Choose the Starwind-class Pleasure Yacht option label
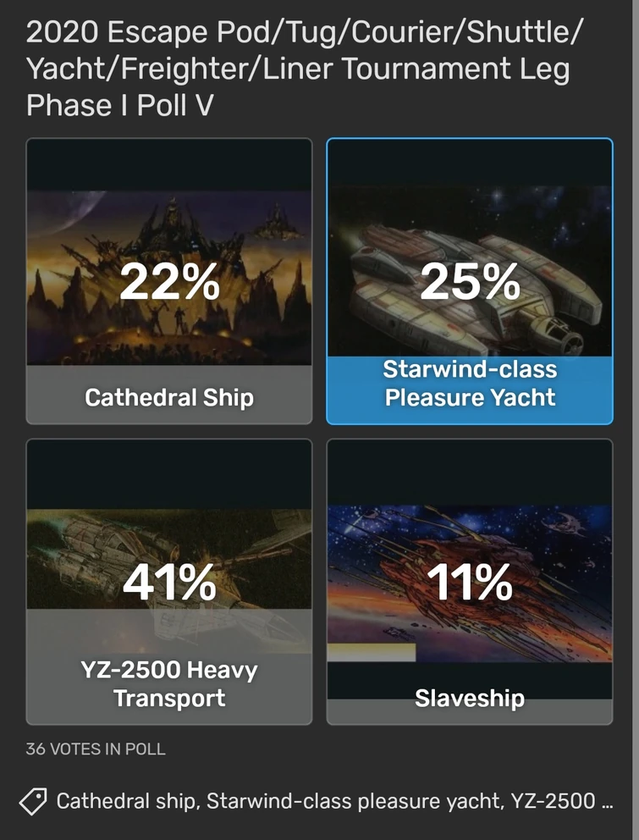639x840 pixels. pos(470,383)
